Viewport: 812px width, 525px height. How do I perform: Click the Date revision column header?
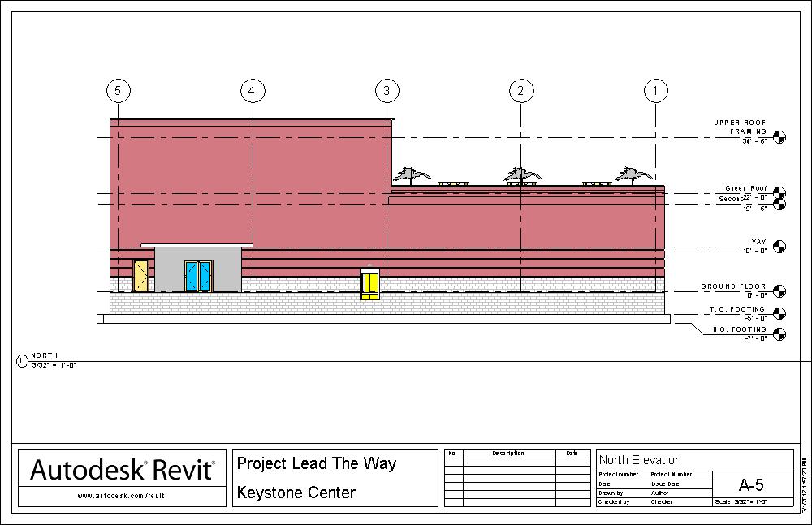[572, 454]
